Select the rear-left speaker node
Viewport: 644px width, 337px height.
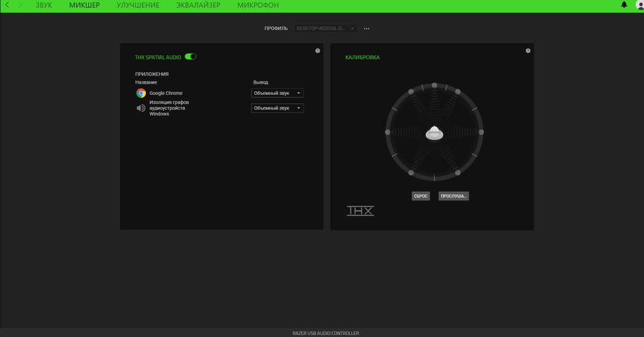[x=411, y=173]
